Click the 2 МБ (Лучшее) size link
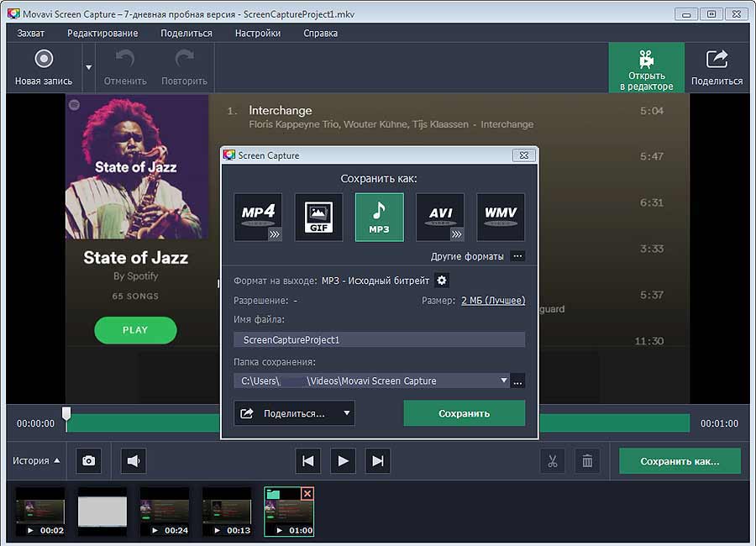The image size is (756, 546). coord(493,301)
